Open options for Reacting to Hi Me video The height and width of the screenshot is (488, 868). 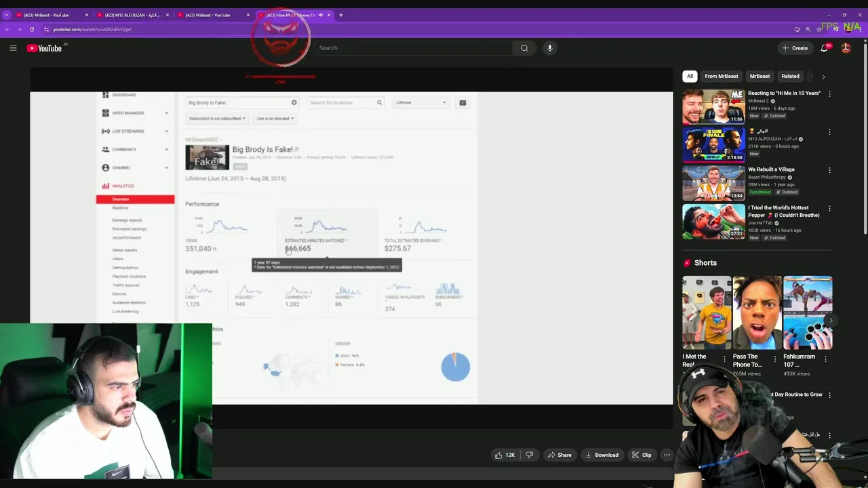[829, 94]
